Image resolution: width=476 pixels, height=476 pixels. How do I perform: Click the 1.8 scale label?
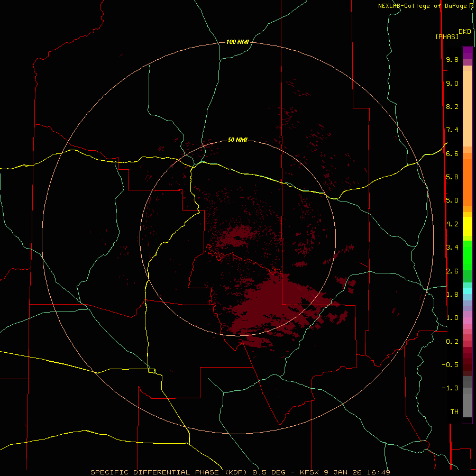452,294
